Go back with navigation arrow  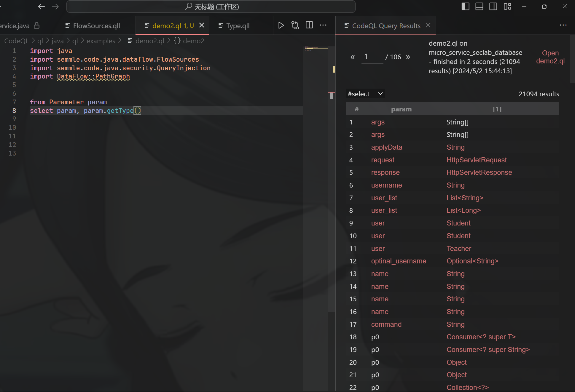pos(42,7)
